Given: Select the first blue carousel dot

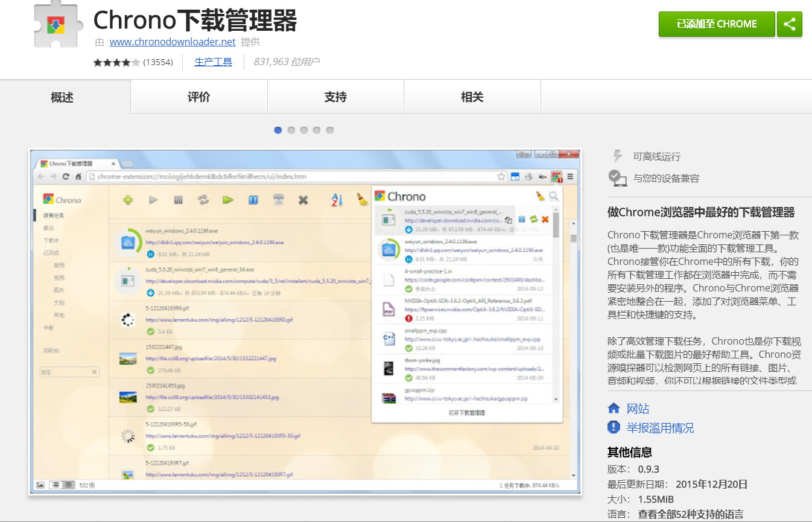Looking at the screenshot, I should pyautogui.click(x=278, y=130).
